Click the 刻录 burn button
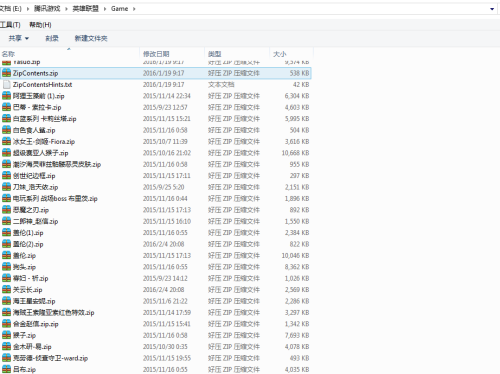The image size is (500, 374). (x=52, y=38)
